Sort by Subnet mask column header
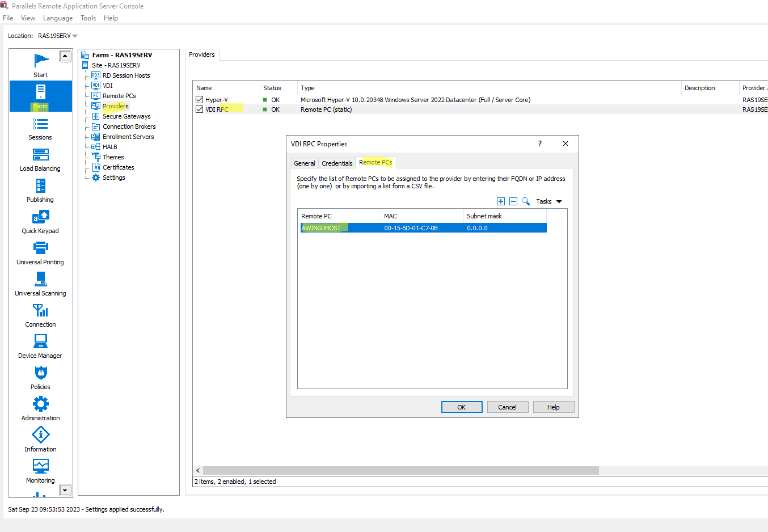Viewport: 768px width, 532px height. point(505,216)
